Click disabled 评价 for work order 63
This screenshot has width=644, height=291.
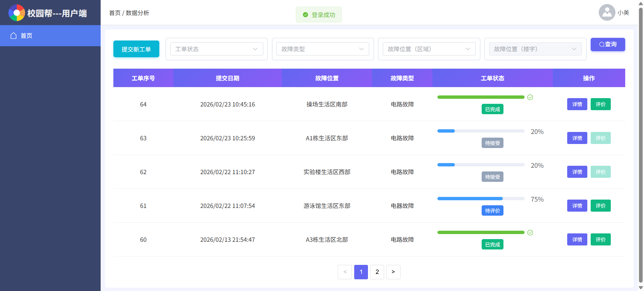[601, 138]
